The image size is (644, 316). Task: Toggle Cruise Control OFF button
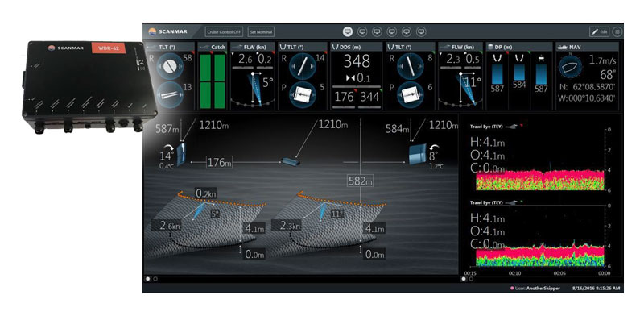point(224,31)
